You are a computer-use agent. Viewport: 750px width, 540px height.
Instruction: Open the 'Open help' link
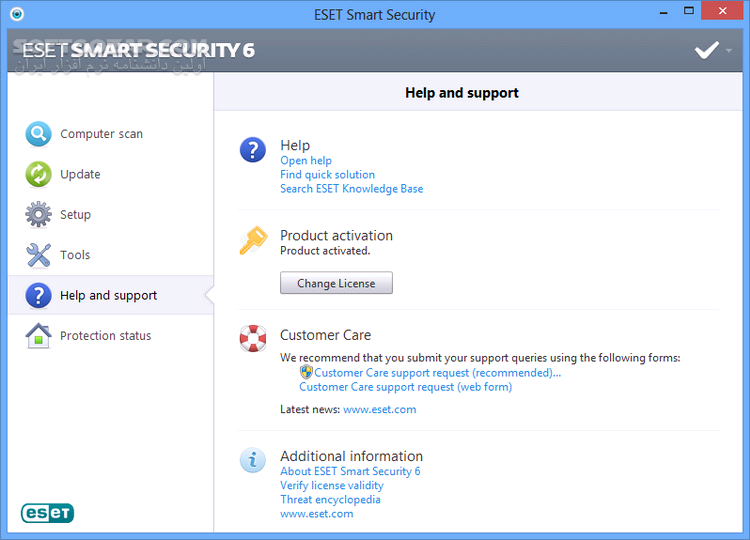click(306, 161)
